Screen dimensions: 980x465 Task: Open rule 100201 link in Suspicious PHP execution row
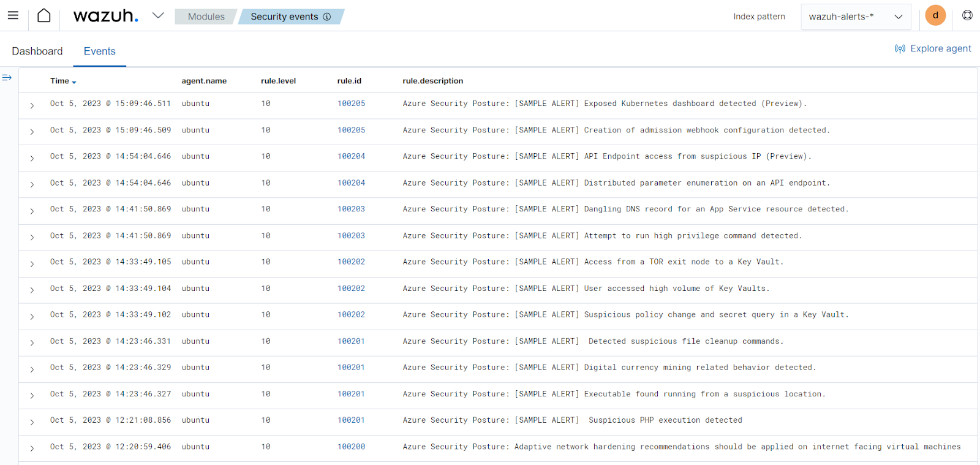coord(351,420)
